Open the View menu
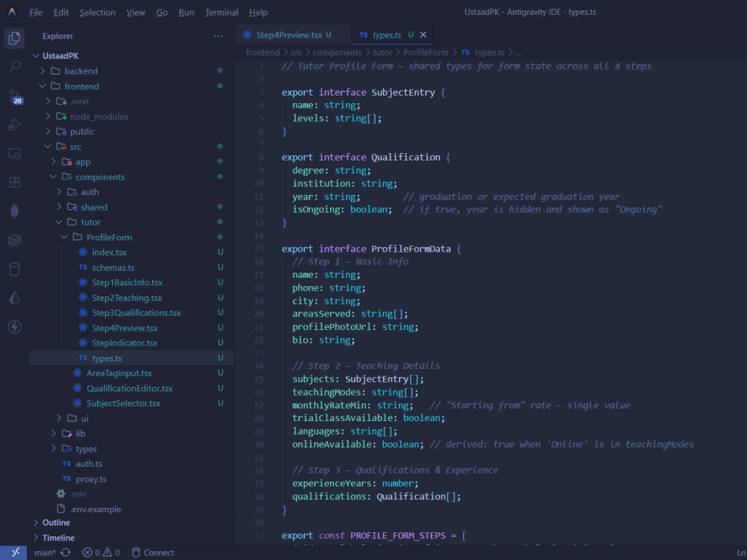The height and width of the screenshot is (560, 747). click(136, 13)
